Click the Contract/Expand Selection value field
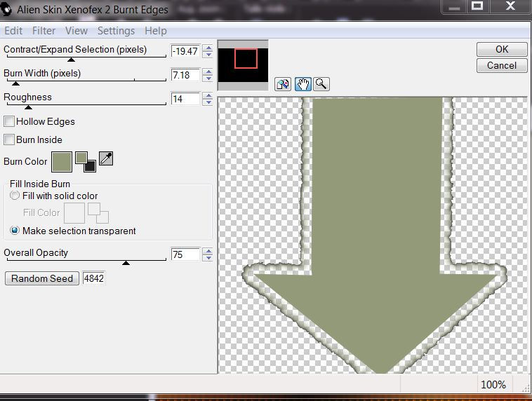Viewport: 532px width, 401px height. click(x=185, y=51)
